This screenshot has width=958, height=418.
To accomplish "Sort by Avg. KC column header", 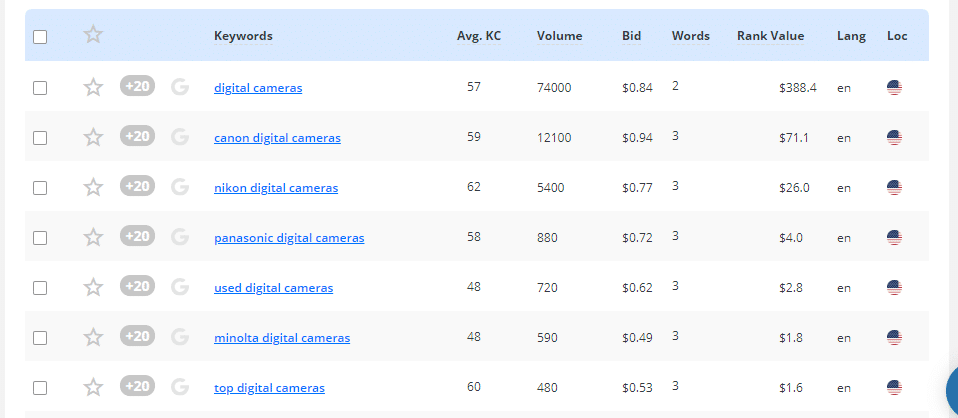I will click(479, 36).
